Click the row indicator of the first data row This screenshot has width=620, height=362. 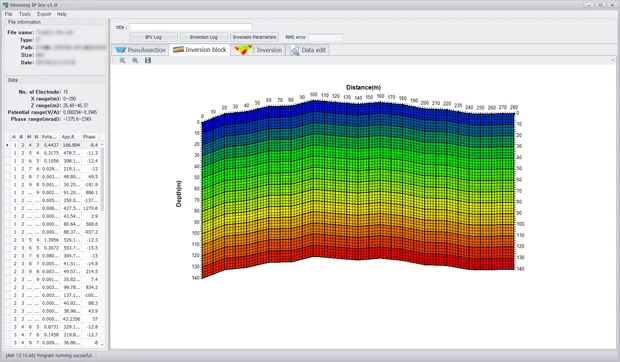[x=7, y=145]
